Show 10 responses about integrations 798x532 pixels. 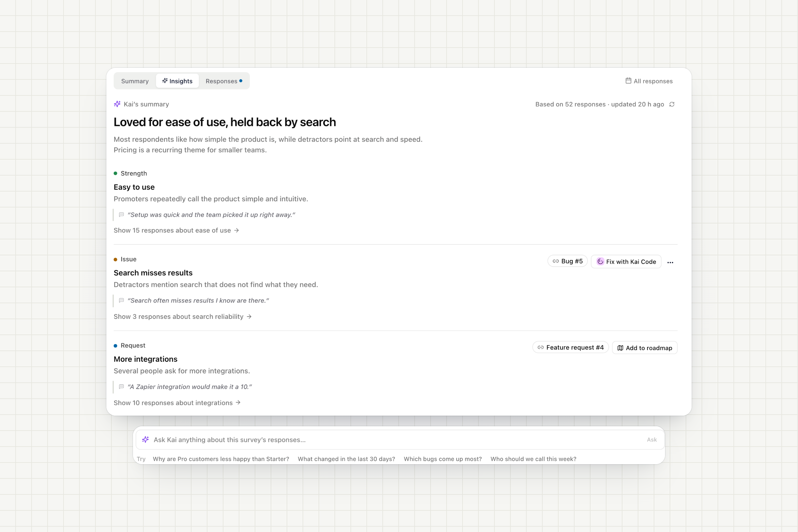[x=177, y=403]
